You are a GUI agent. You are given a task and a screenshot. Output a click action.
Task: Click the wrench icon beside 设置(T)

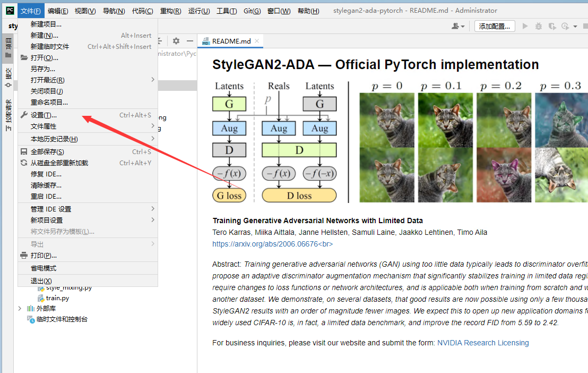(x=24, y=115)
